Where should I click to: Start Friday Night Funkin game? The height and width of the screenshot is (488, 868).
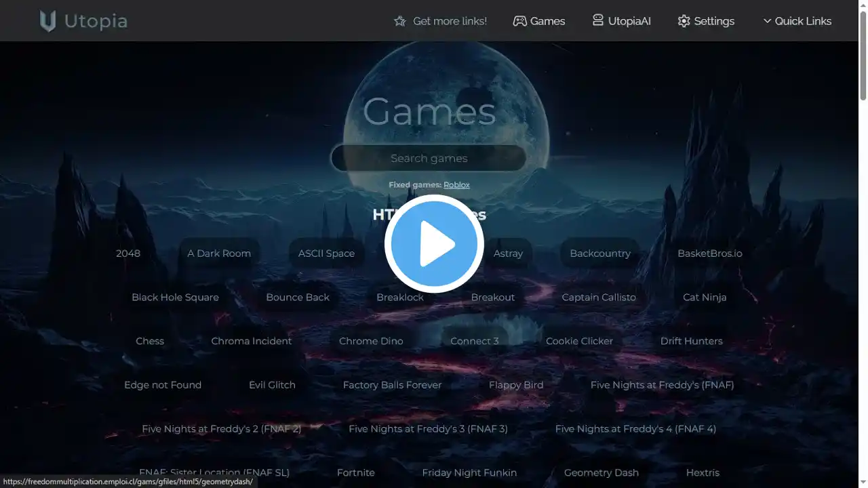point(469,472)
